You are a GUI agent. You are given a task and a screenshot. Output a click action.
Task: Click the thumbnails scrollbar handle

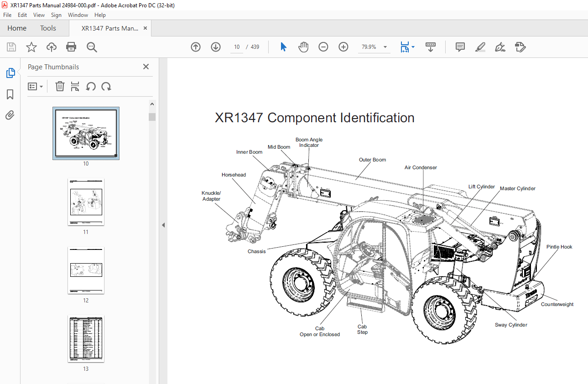point(152,117)
